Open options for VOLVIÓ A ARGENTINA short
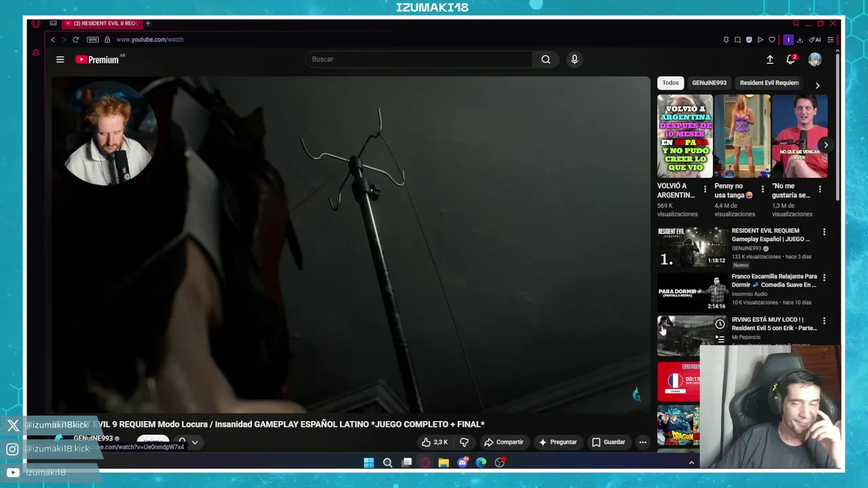The height and width of the screenshot is (488, 868). 705,189
